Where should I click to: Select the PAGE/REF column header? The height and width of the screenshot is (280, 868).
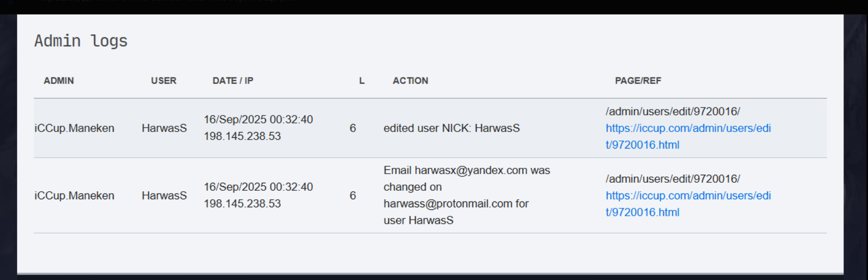click(x=638, y=81)
